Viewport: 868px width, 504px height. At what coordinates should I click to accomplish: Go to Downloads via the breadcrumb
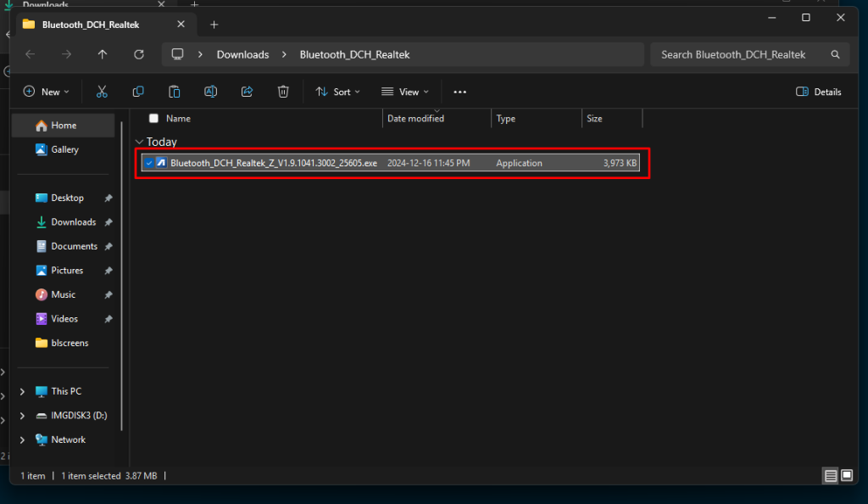242,54
